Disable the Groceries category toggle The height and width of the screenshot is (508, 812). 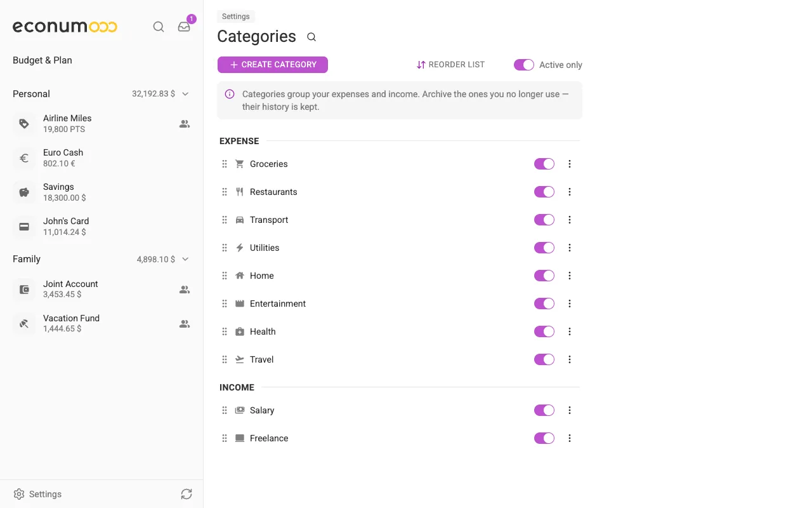[544, 164]
